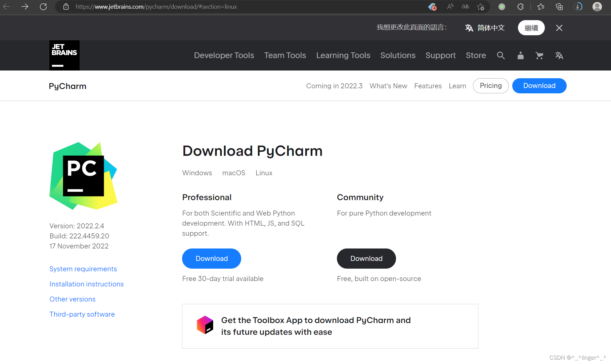This screenshot has height=364, width=611.
Task: Open Other versions link
Action: [73, 299]
